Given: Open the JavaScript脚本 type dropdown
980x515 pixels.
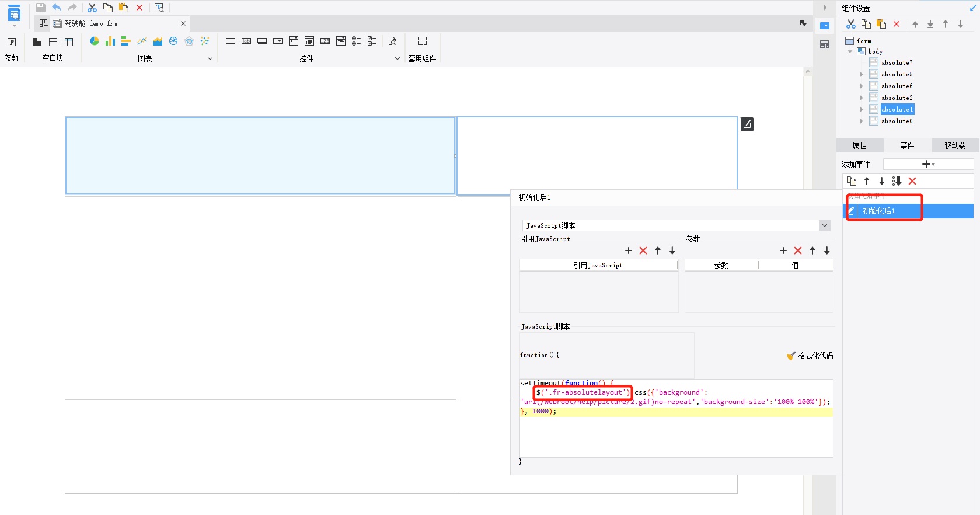Looking at the screenshot, I should 825,225.
